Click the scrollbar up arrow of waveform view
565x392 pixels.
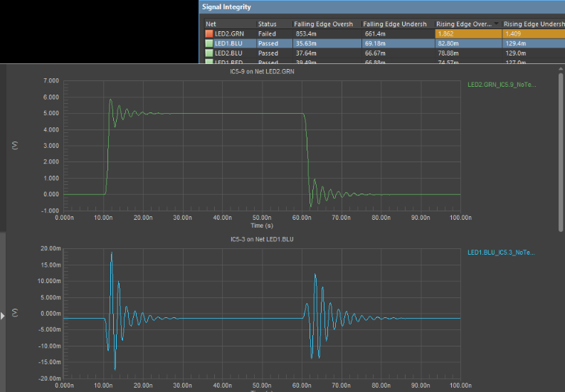(x=561, y=69)
